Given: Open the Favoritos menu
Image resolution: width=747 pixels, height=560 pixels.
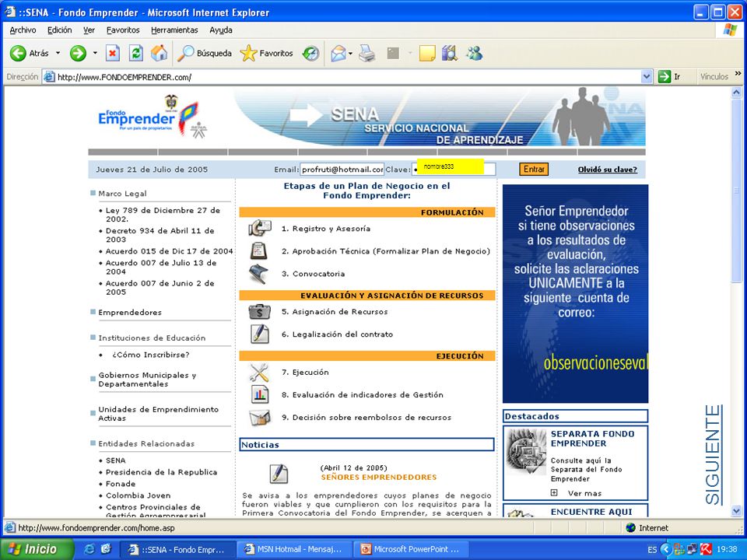Looking at the screenshot, I should click(123, 30).
